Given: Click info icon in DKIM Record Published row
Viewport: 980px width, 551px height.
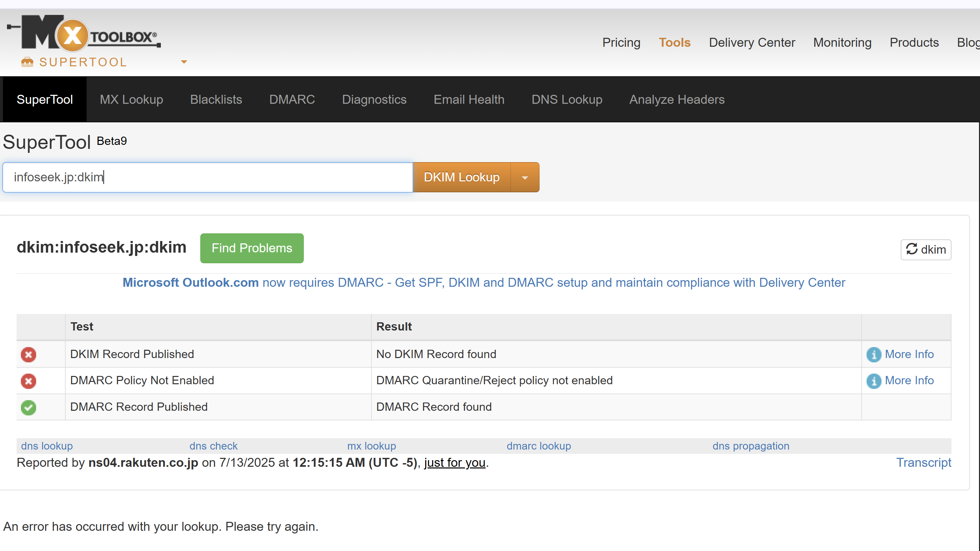Looking at the screenshot, I should 874,354.
